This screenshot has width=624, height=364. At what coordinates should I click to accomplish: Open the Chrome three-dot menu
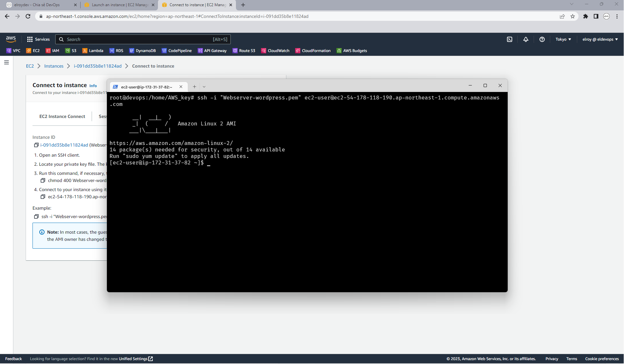coord(617,16)
